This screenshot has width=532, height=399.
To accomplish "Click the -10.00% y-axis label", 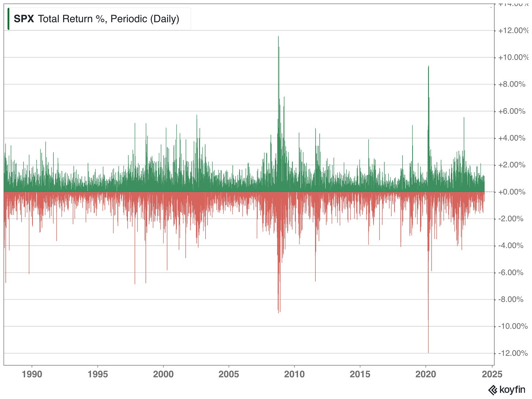I will coord(513,326).
